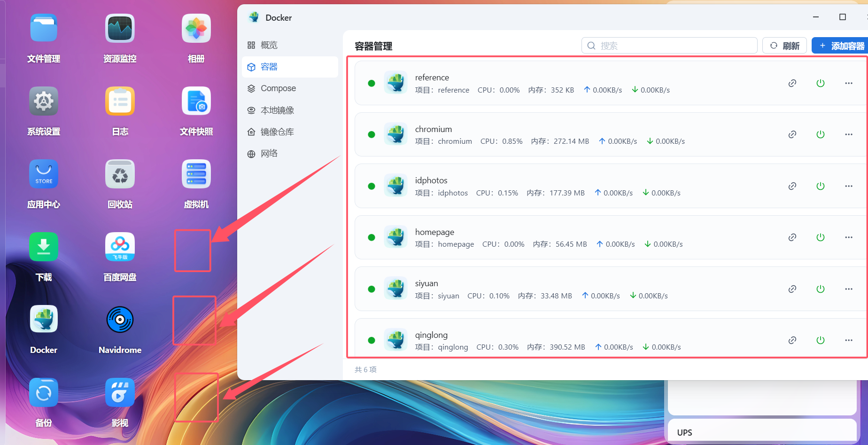The image size is (868, 445).
Task: Open link for homepage container
Action: (x=792, y=237)
